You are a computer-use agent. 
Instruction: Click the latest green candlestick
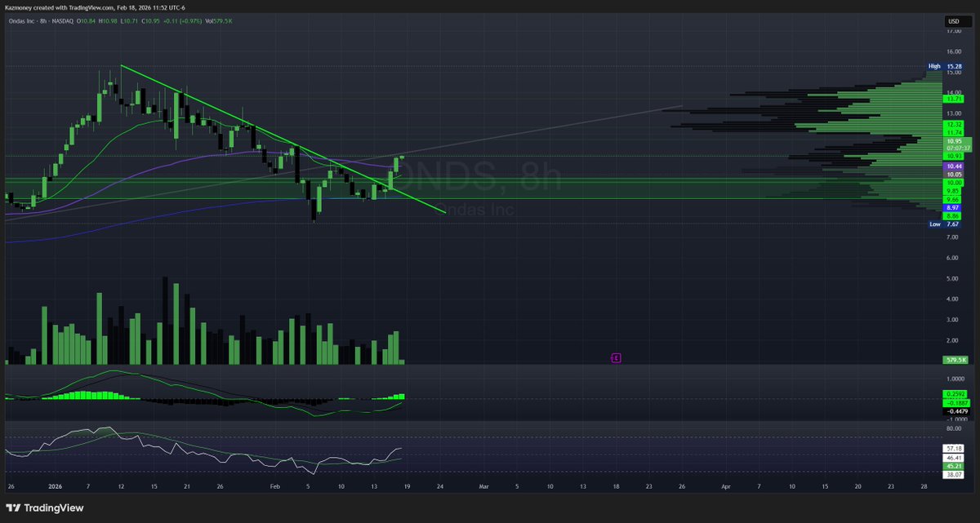(x=401, y=157)
